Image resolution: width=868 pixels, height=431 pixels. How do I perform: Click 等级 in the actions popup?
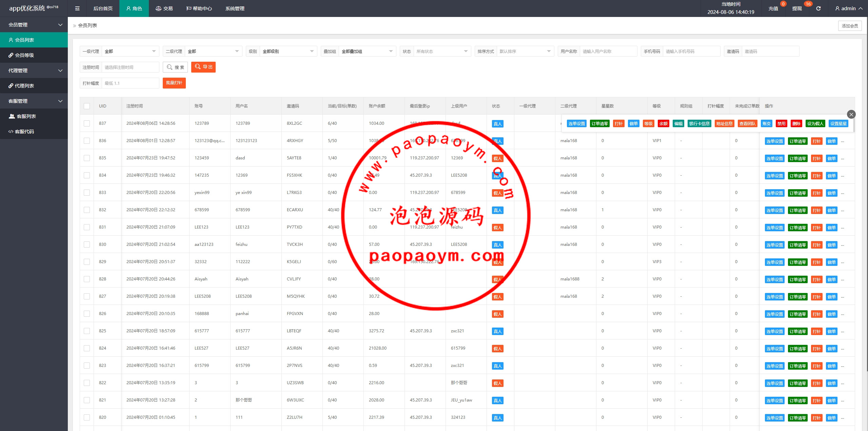click(x=648, y=123)
